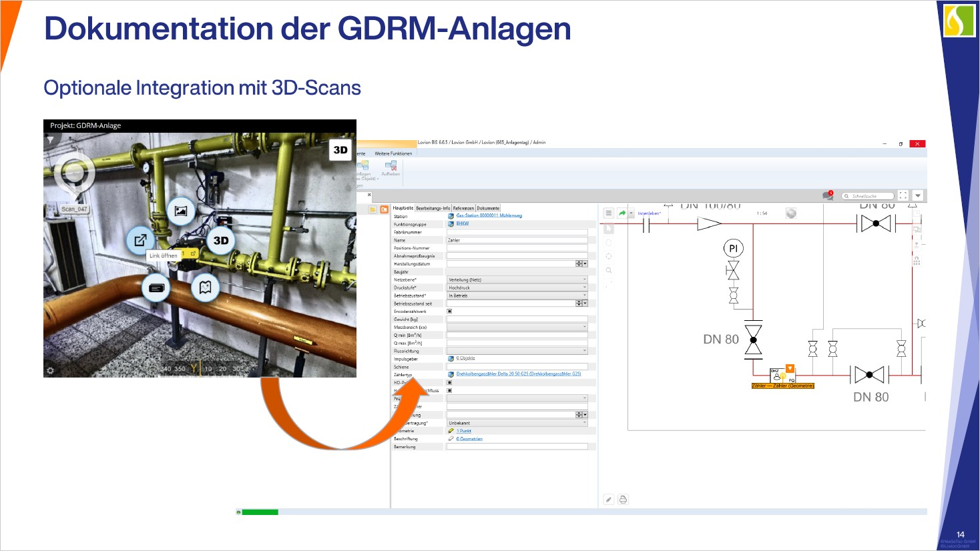Toggle the checkbox in the HD-Prüfung row
980x551 pixels.
[449, 383]
